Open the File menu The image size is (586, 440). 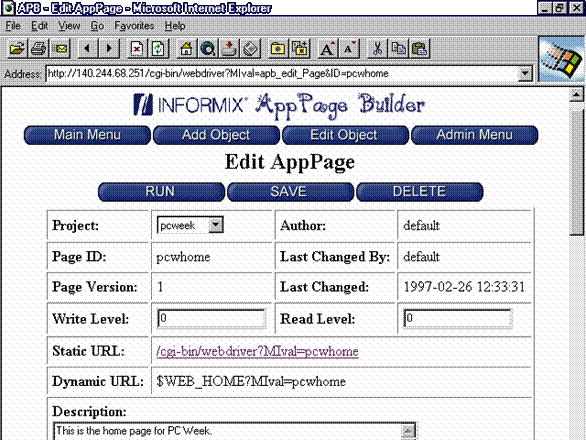tap(13, 26)
